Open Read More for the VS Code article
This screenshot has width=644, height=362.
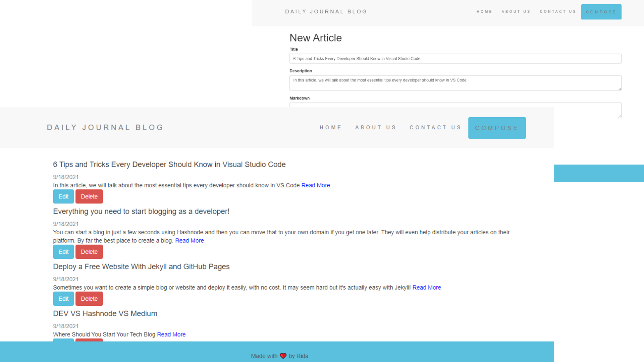point(315,185)
